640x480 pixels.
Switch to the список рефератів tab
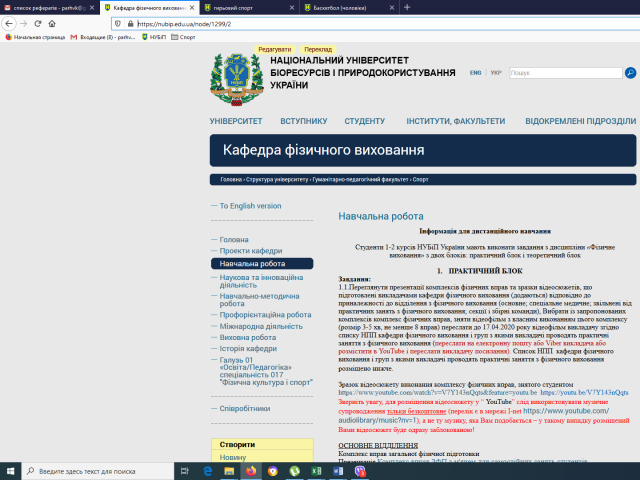pos(49,8)
